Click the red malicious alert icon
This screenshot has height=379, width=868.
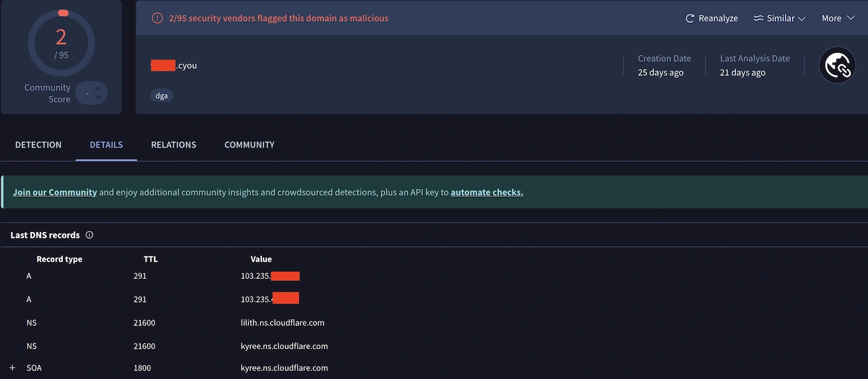(157, 18)
